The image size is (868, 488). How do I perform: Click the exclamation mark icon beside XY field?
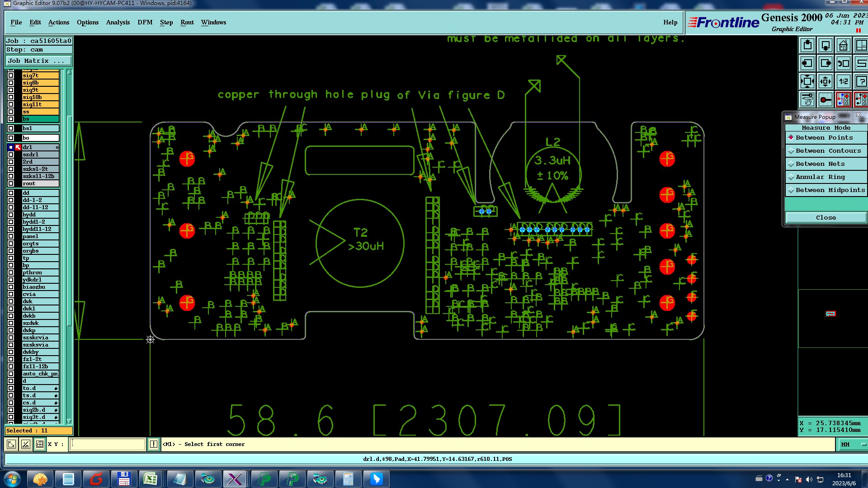(154, 444)
